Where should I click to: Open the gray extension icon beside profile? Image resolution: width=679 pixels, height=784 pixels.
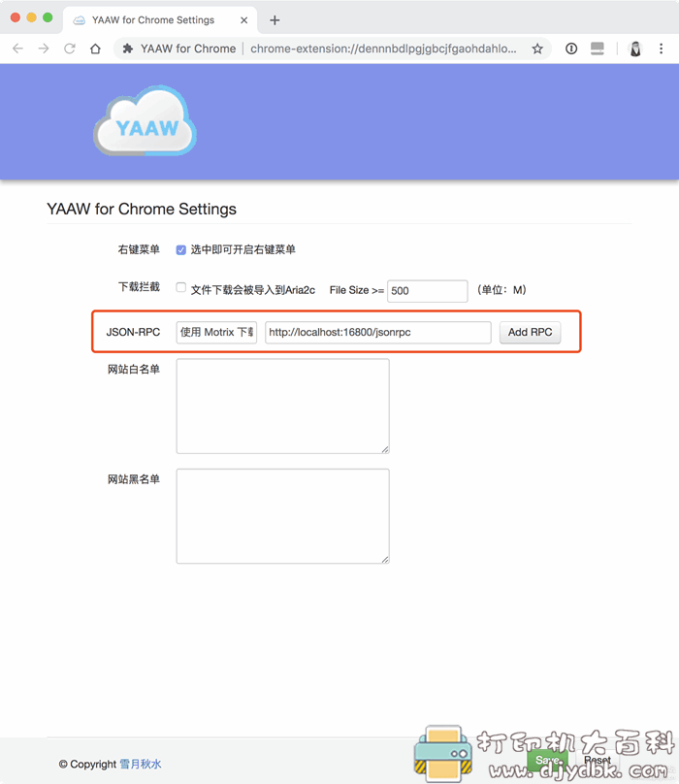point(598,49)
